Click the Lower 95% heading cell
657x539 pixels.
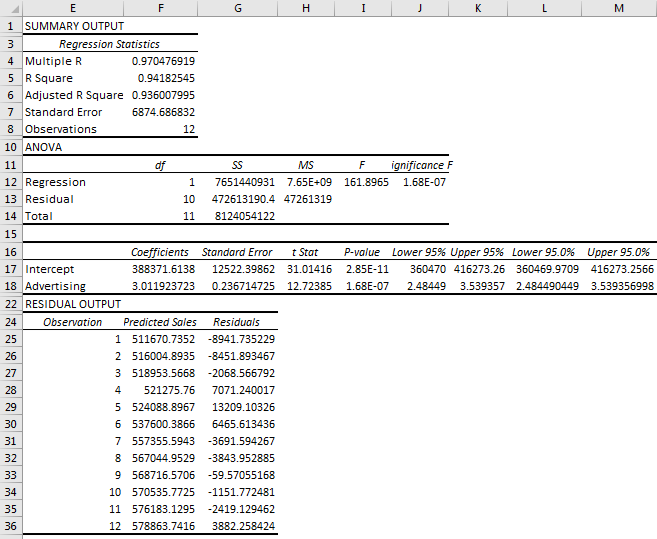click(x=419, y=252)
